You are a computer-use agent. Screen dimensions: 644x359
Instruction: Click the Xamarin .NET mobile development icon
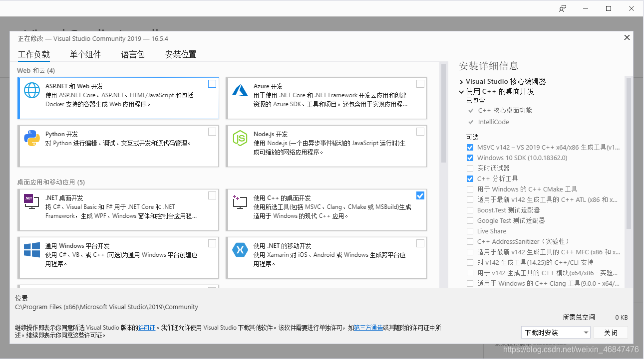pos(240,250)
